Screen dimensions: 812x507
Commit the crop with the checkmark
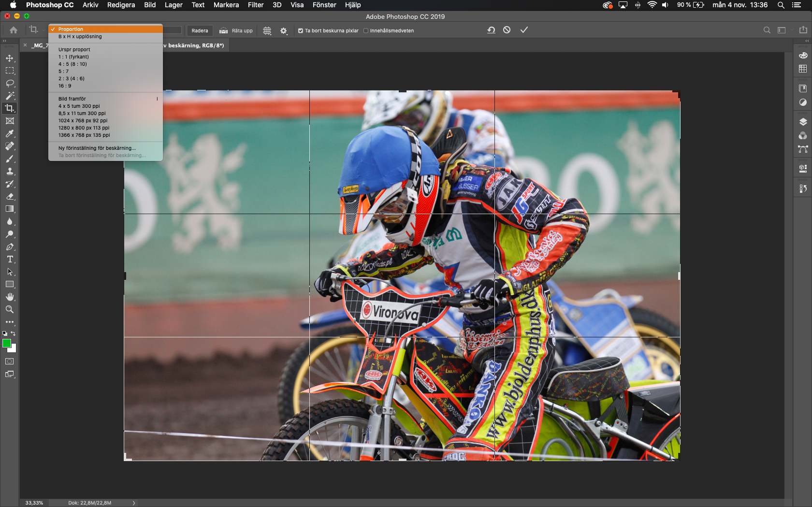click(x=524, y=30)
